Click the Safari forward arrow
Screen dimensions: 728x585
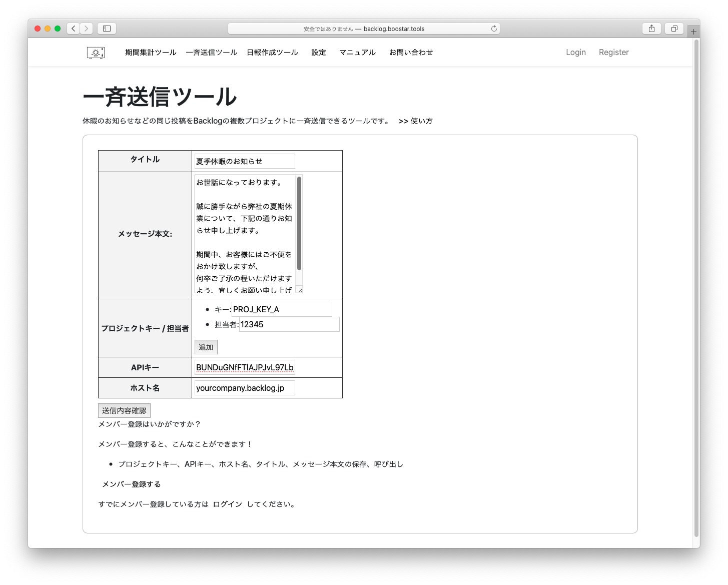87,29
